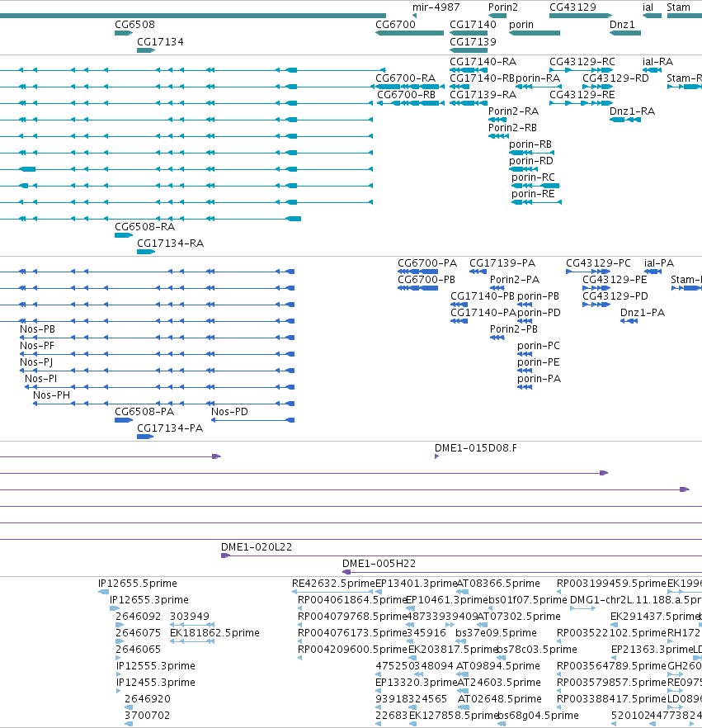
Task: Open the DME1-005H22 clone label
Action: tap(379, 564)
